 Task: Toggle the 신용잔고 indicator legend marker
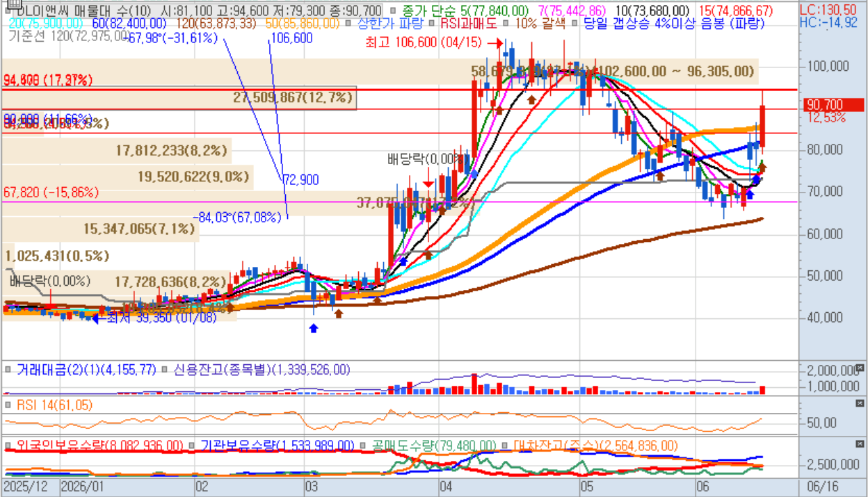click(165, 370)
